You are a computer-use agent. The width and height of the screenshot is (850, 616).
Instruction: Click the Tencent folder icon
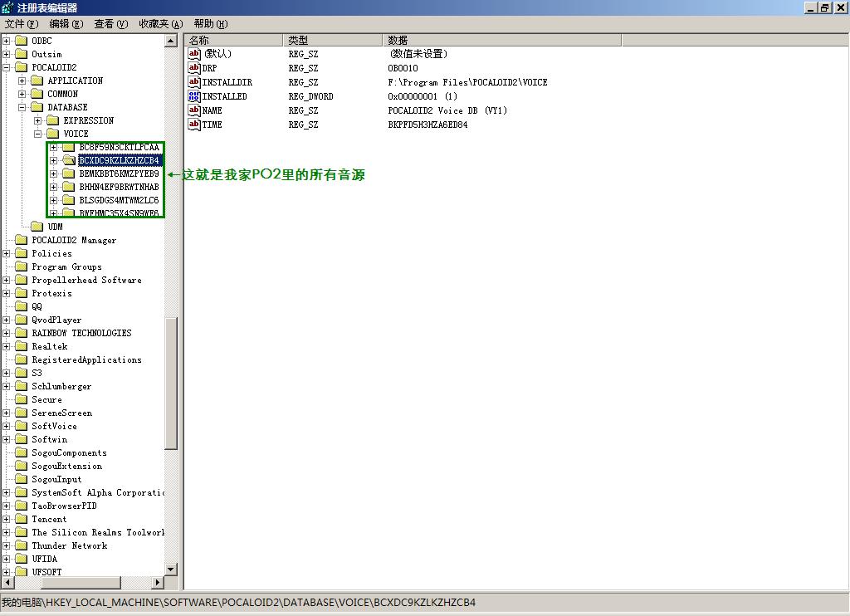point(21,519)
